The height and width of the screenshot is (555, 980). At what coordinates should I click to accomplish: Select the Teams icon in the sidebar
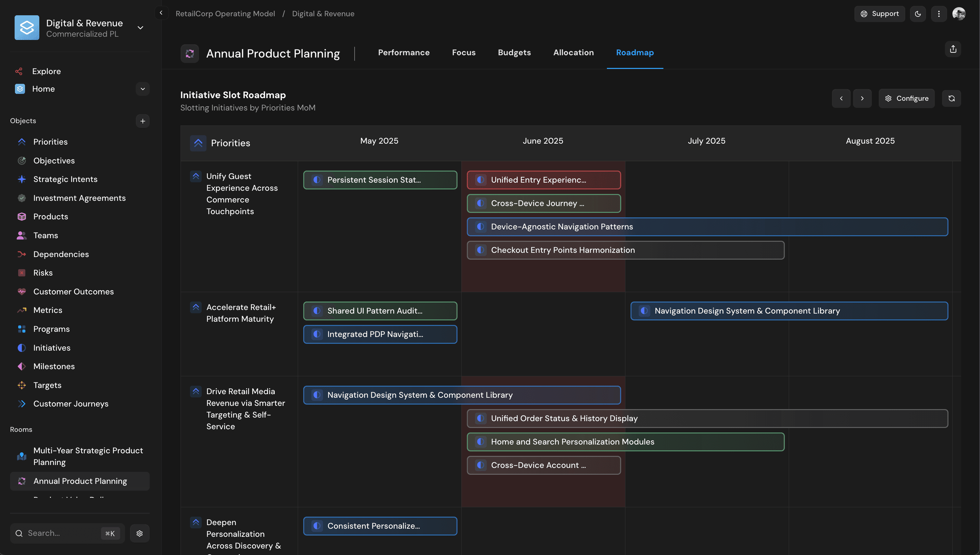(x=21, y=235)
